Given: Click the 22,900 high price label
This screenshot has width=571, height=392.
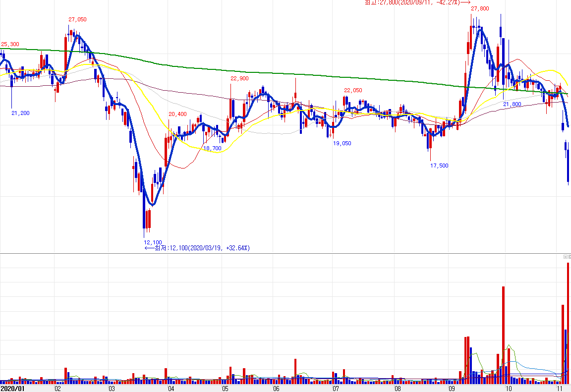Looking at the screenshot, I should pos(239,78).
